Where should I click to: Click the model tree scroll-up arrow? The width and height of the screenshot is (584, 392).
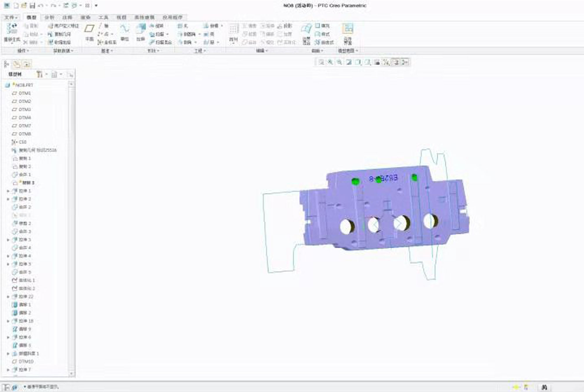(71, 84)
